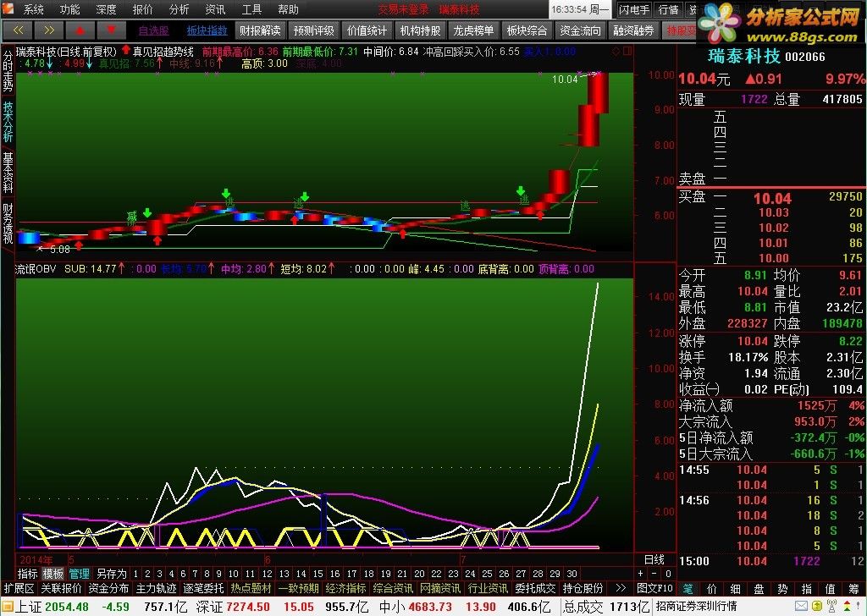Click the mail envelope icon in the status bar
The image size is (867, 616).
point(802,607)
